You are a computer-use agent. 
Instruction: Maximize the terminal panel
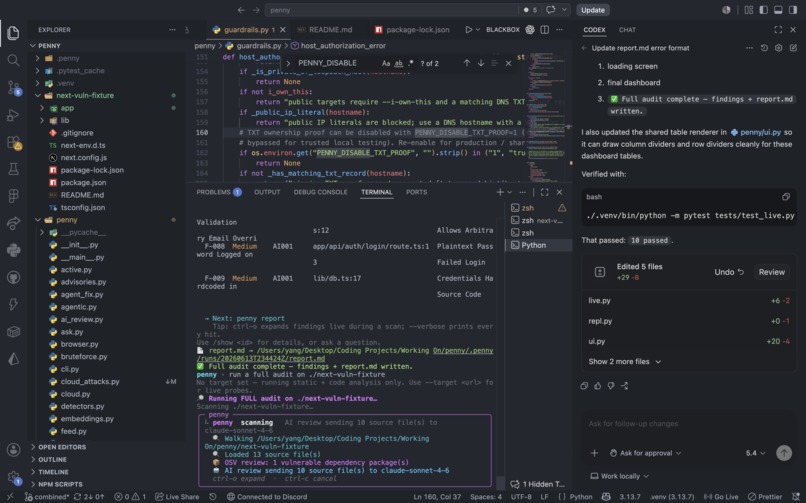(544, 192)
